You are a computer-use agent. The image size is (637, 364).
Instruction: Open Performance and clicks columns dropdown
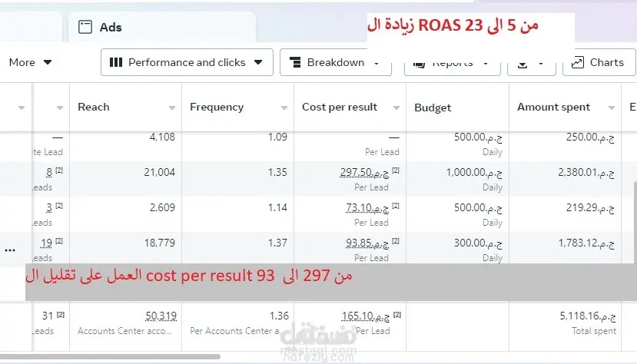[187, 62]
